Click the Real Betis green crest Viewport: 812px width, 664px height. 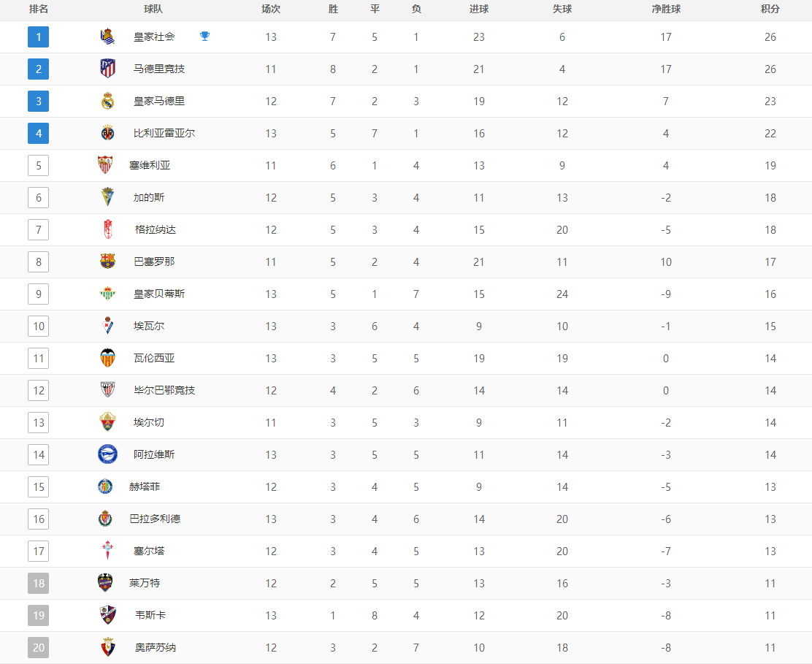(107, 294)
